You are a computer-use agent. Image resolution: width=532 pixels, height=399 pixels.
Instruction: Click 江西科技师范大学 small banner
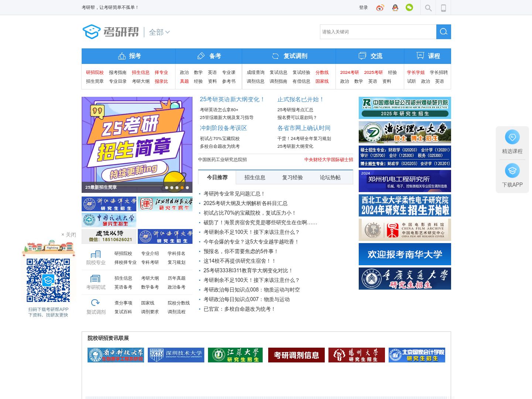click(165, 204)
